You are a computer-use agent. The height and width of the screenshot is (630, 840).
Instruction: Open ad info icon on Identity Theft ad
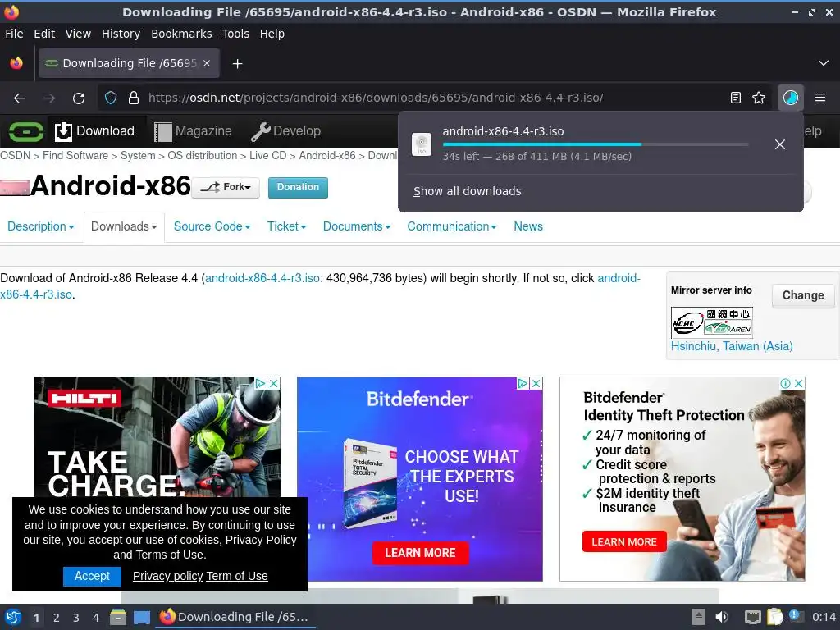pos(785,383)
